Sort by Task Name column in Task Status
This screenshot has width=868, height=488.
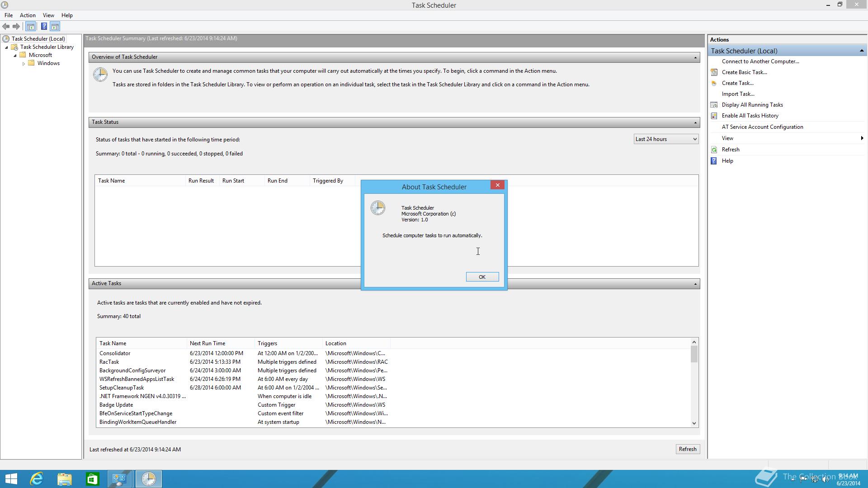(140, 181)
